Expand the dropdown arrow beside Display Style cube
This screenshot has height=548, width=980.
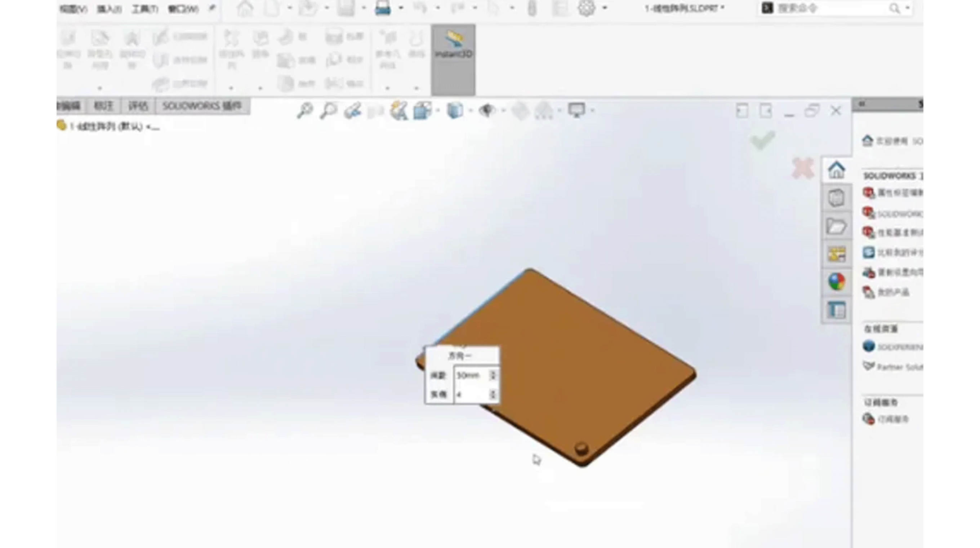(471, 111)
